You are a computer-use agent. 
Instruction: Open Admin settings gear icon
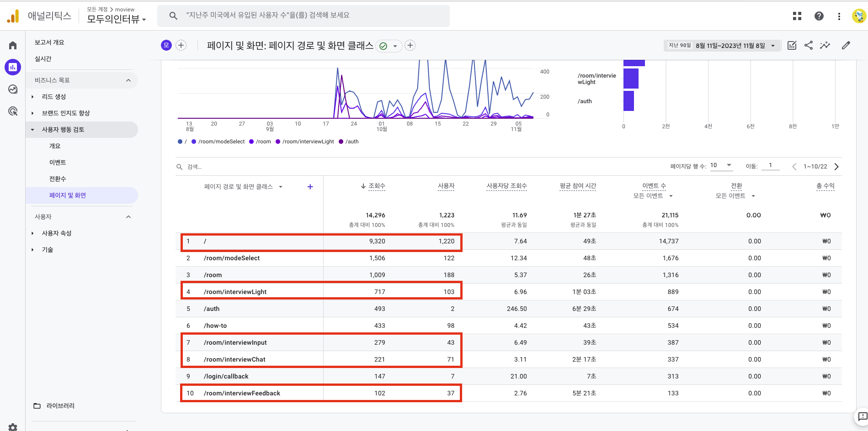click(13, 427)
